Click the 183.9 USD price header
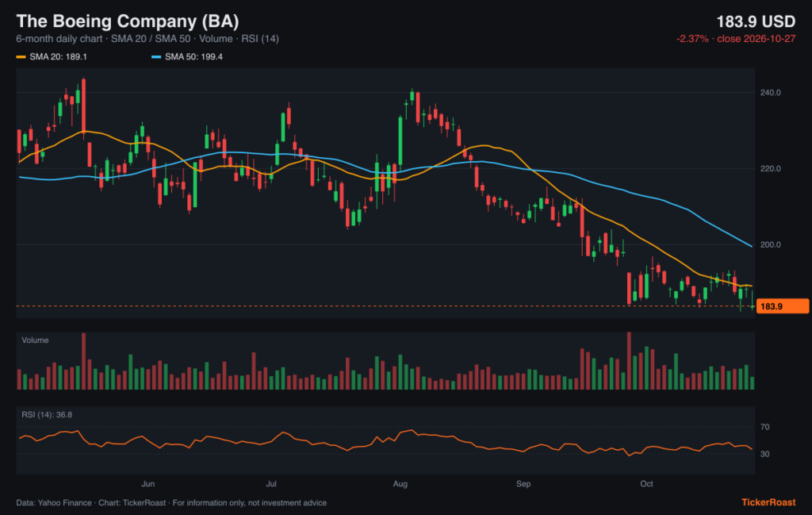812x515 pixels. click(x=756, y=21)
